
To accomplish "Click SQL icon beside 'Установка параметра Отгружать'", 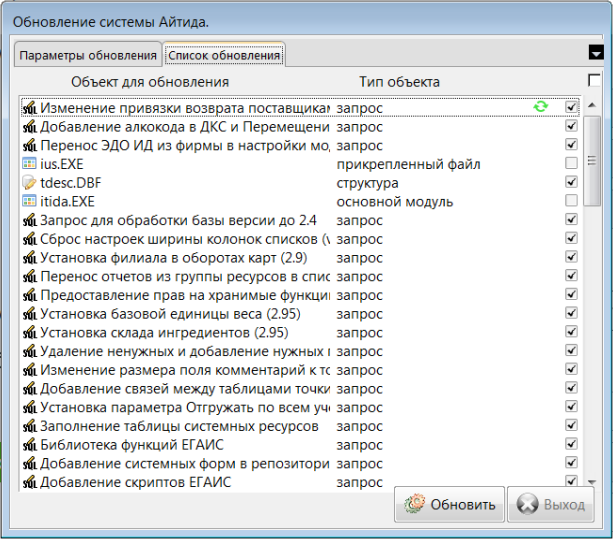I will pos(30,407).
